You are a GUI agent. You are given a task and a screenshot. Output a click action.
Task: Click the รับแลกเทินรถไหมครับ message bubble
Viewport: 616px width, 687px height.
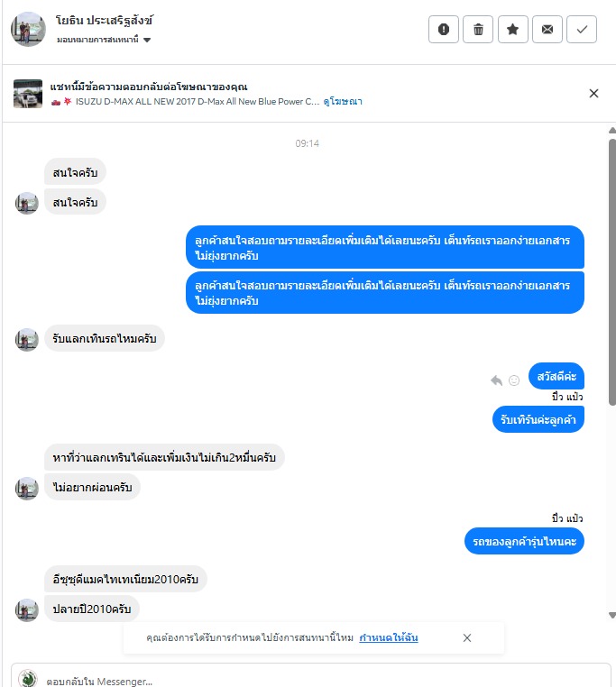point(105,339)
